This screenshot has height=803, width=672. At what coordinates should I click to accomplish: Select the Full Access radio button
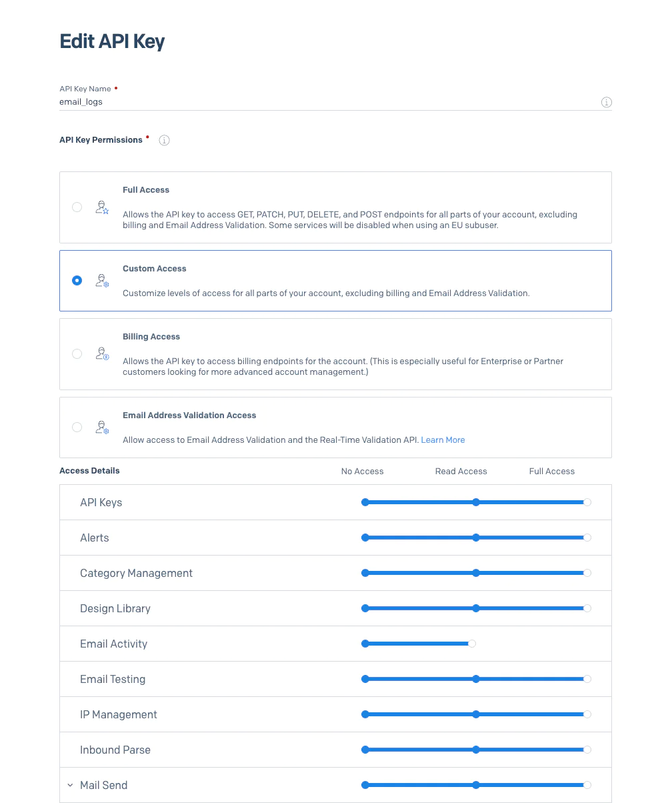[x=77, y=207]
